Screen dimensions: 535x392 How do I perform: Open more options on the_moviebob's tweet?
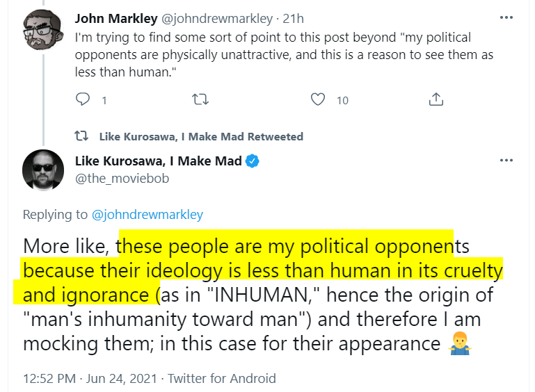pos(506,161)
